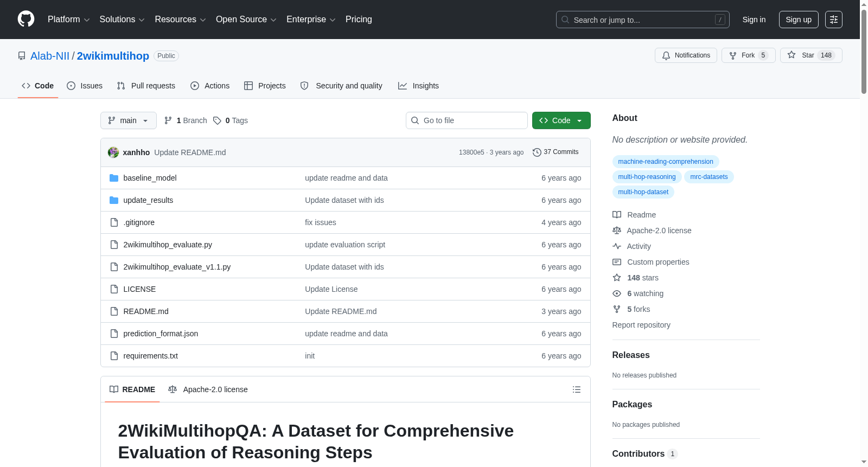Open the Security and quality tab

click(x=341, y=86)
